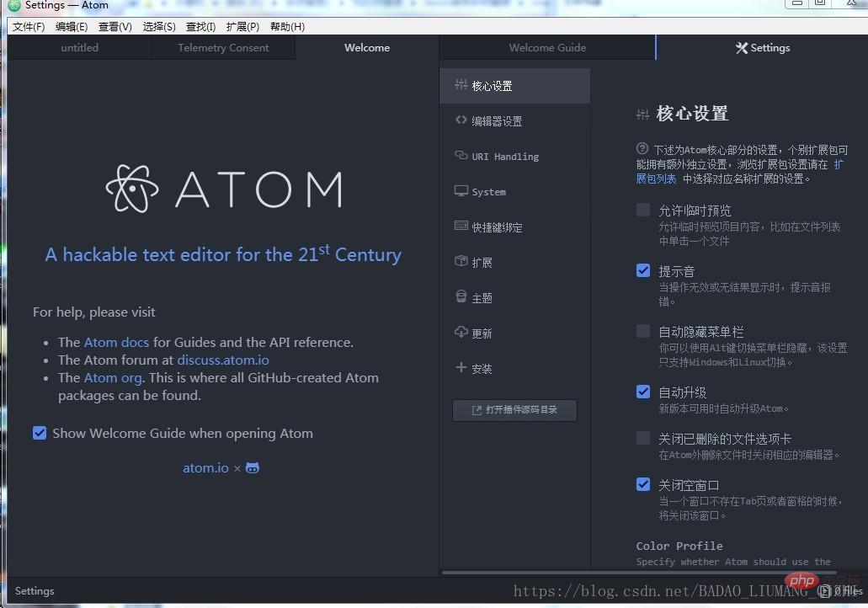
Task: Click the question mark help icon in settings
Action: tap(642, 148)
